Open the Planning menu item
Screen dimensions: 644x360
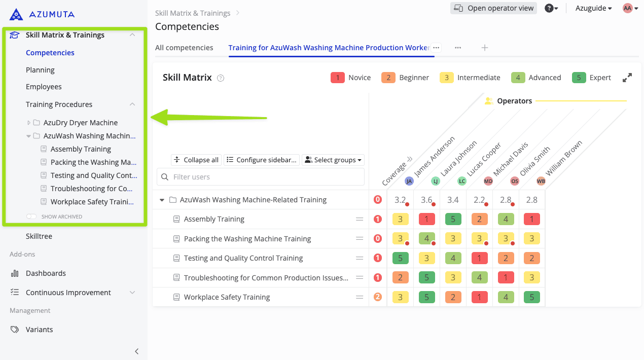point(40,70)
